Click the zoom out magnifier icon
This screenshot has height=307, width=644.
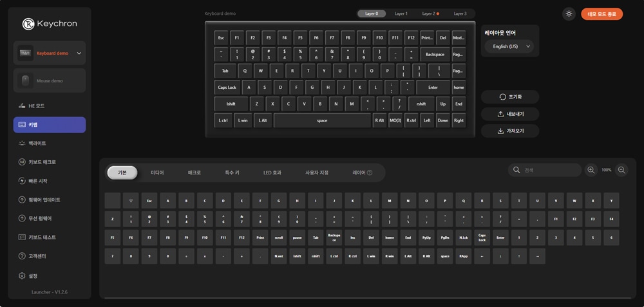pyautogui.click(x=621, y=170)
